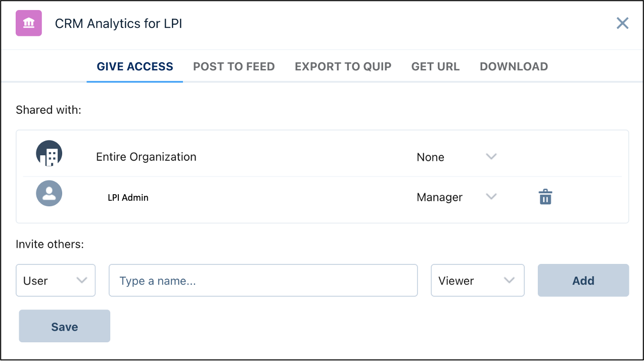Close the CRM Analytics for LPI dialog

tap(622, 23)
